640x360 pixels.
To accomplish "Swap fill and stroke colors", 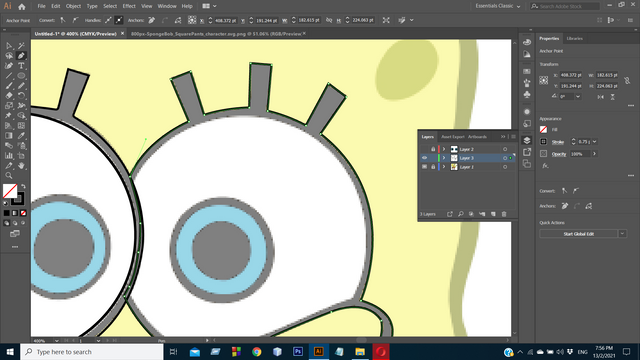I will pos(23,186).
